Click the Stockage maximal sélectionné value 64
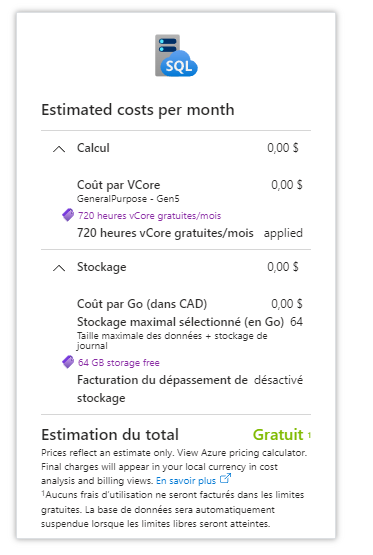 (x=296, y=322)
